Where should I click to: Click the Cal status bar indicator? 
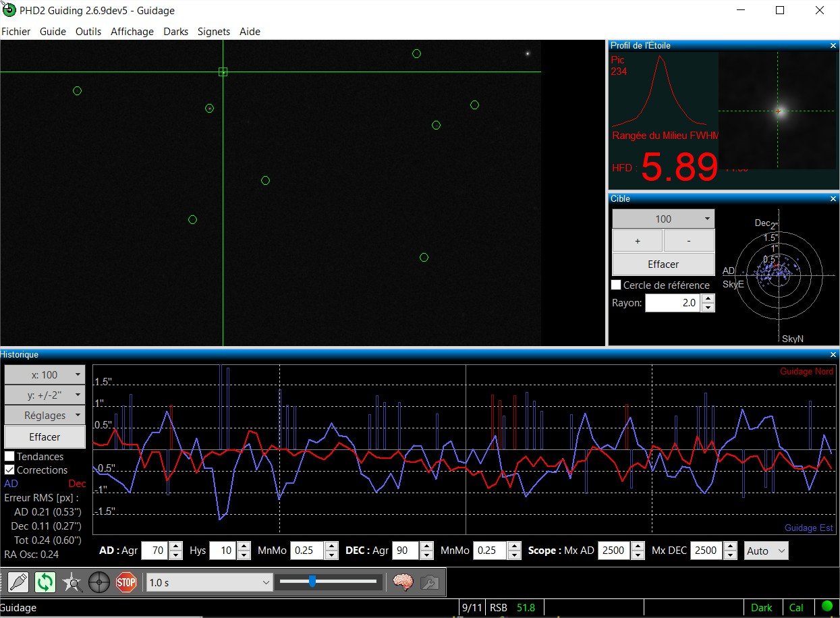coord(796,607)
